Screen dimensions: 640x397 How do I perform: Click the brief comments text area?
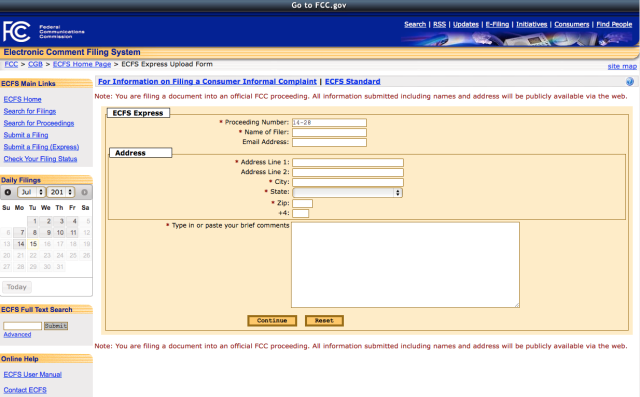405,264
